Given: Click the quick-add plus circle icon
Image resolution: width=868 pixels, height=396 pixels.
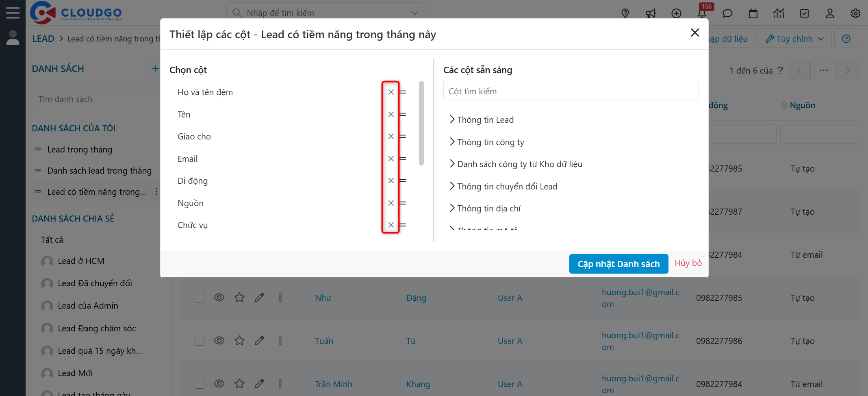Looking at the screenshot, I should 676,13.
